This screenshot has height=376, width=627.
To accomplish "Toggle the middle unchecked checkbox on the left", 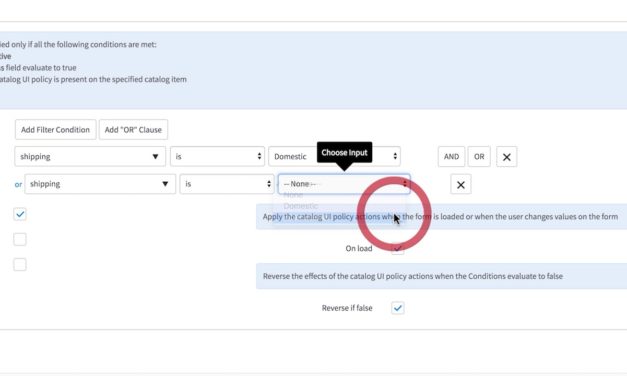I will coord(20,239).
